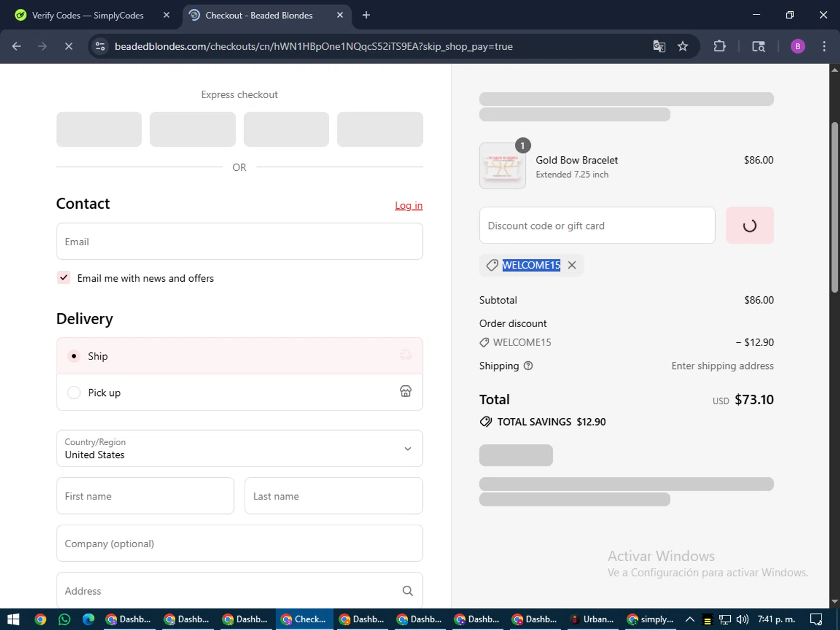Click the Shipping help question mark icon
The width and height of the screenshot is (840, 630).
click(528, 366)
